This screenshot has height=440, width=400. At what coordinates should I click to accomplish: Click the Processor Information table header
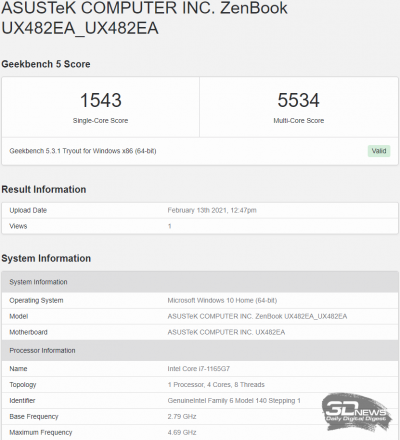point(200,350)
